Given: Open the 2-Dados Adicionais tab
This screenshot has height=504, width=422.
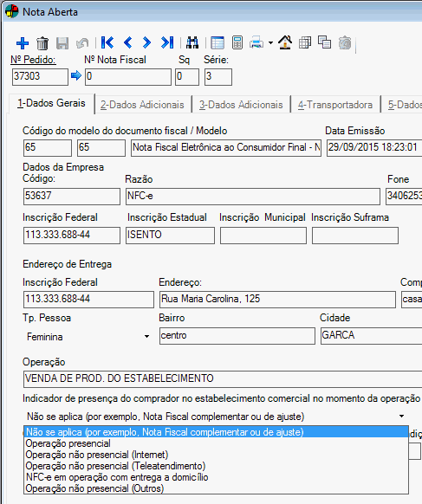Looking at the screenshot, I should click(x=142, y=105).
